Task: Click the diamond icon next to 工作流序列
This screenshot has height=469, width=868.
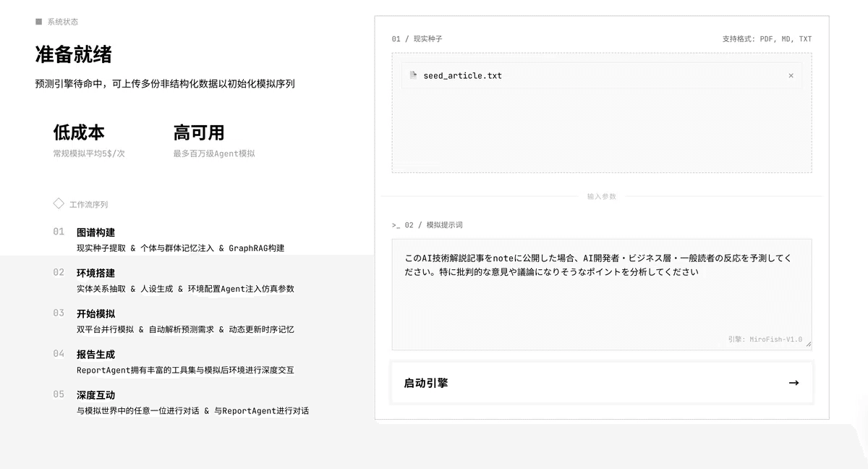Action: point(59,204)
